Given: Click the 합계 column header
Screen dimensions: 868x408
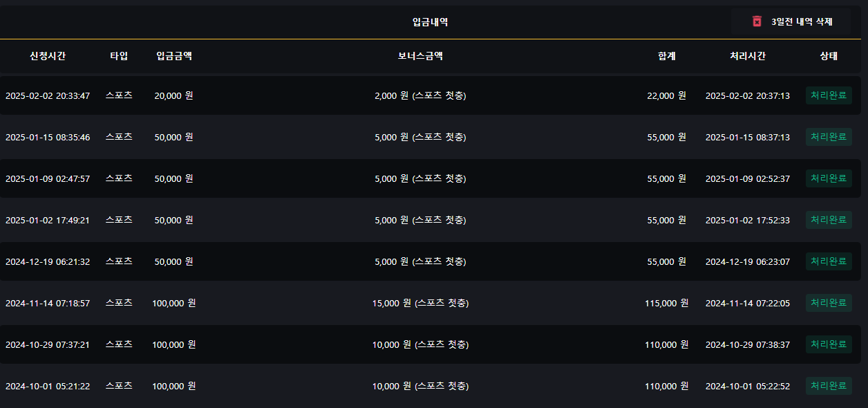Looking at the screenshot, I should coord(667,56).
